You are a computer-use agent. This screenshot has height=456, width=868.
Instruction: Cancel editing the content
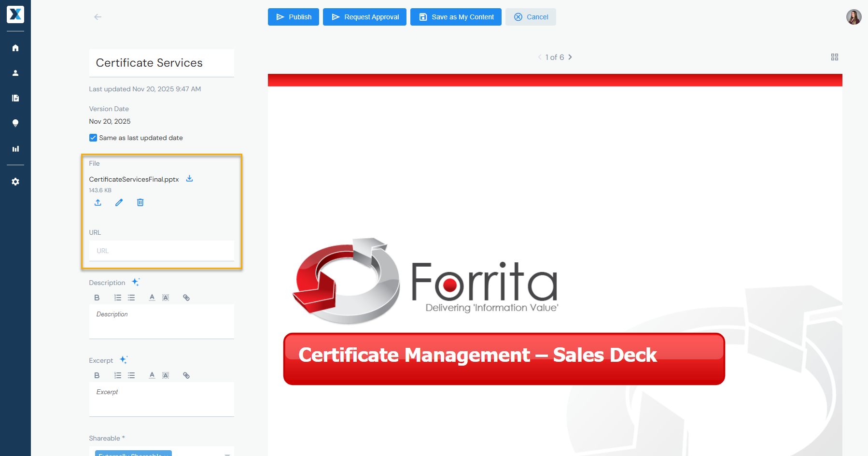click(x=531, y=17)
